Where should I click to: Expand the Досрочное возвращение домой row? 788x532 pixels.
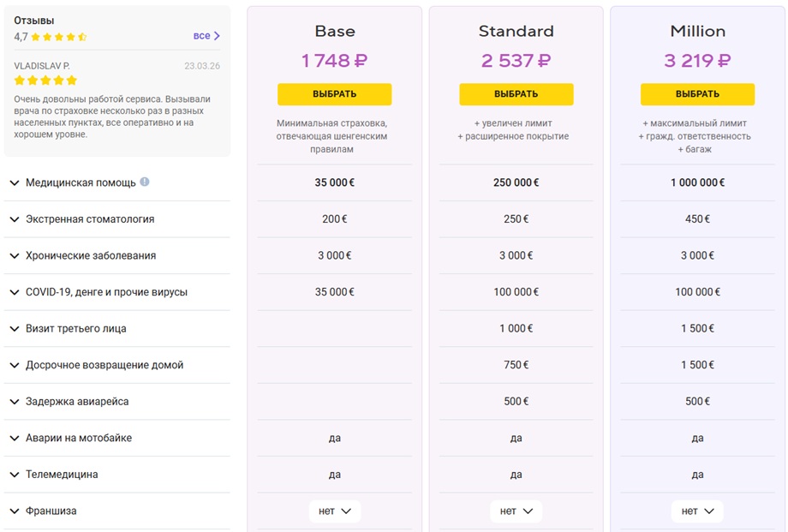click(117, 365)
